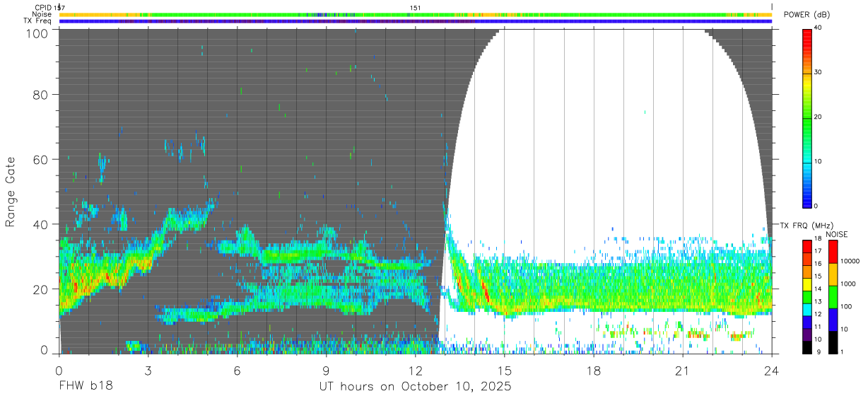Screen dimensions: 868x401
Task: Click the 12 tick on the UT hours axis
Action: (416, 371)
